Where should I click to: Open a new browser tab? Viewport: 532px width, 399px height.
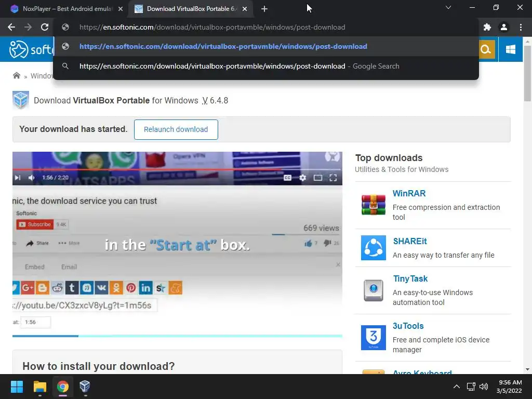point(264,9)
